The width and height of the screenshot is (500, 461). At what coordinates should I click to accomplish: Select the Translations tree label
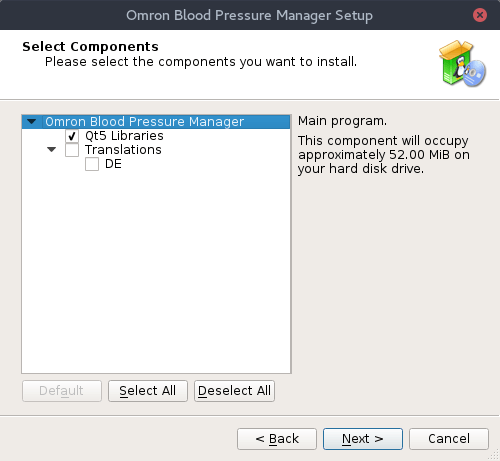coord(123,150)
